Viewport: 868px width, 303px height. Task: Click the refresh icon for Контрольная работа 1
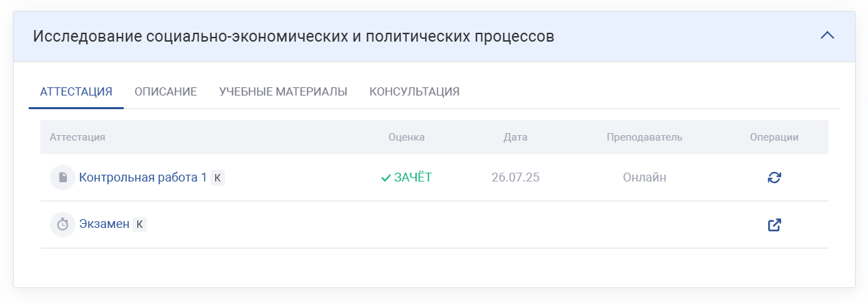click(x=774, y=177)
